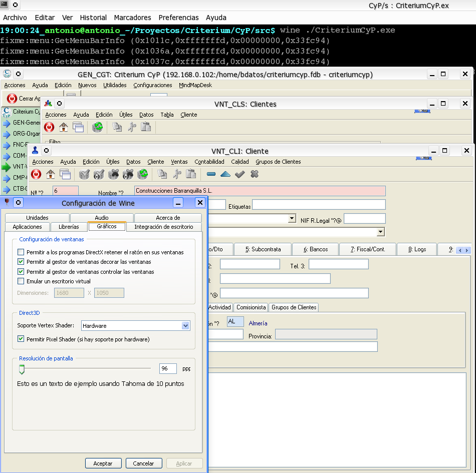Screen dimensions: 476x473
Task: Click the blue up triangle icon in VNT_CLI toolbar
Action: click(x=225, y=174)
